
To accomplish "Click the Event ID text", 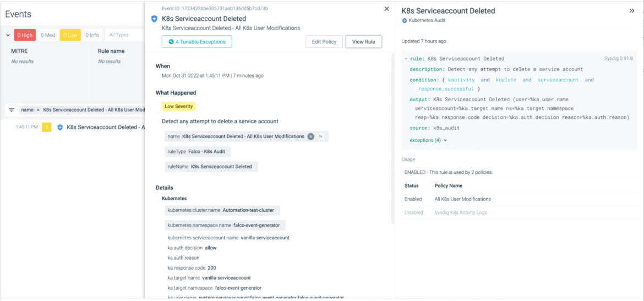I will point(216,8).
